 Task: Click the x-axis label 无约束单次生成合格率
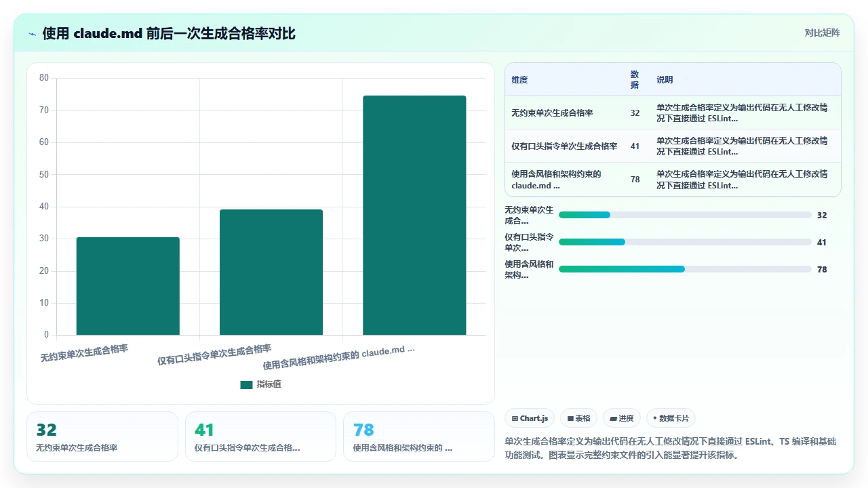pos(84,353)
